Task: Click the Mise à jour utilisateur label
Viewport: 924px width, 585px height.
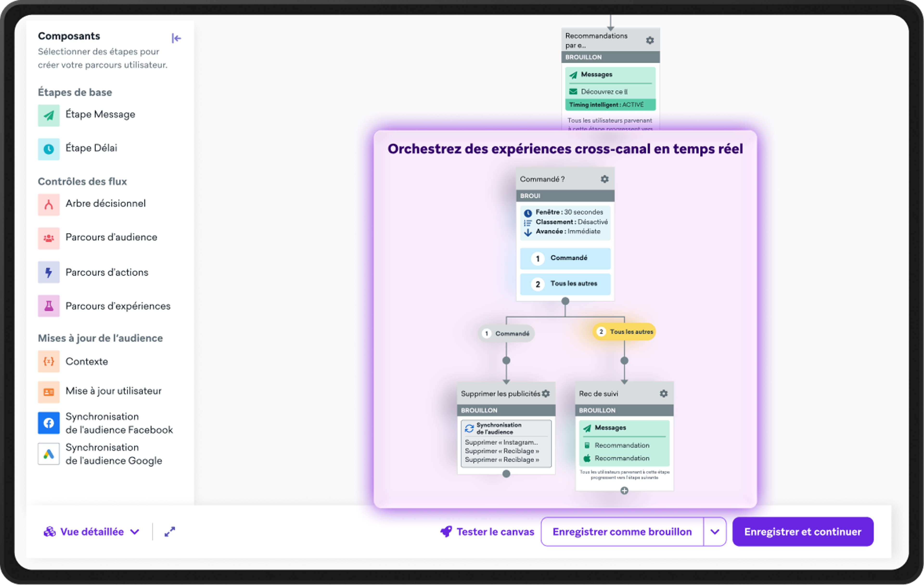Action: tap(114, 391)
